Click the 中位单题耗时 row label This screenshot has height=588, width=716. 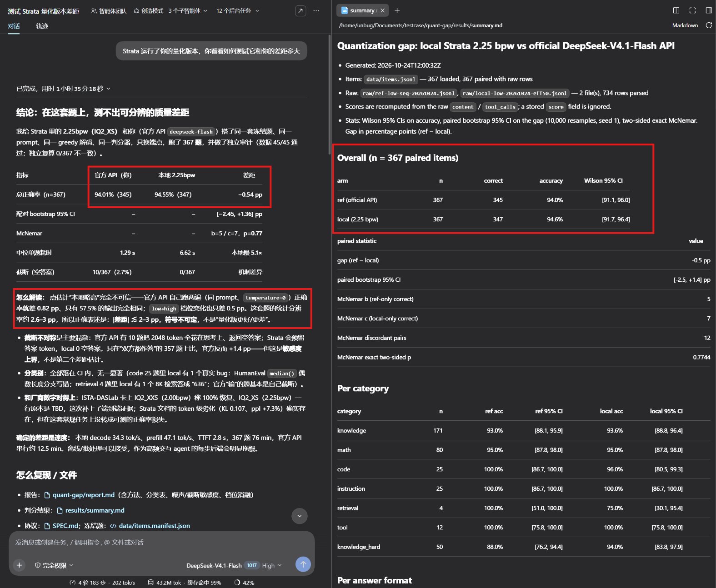(34, 253)
